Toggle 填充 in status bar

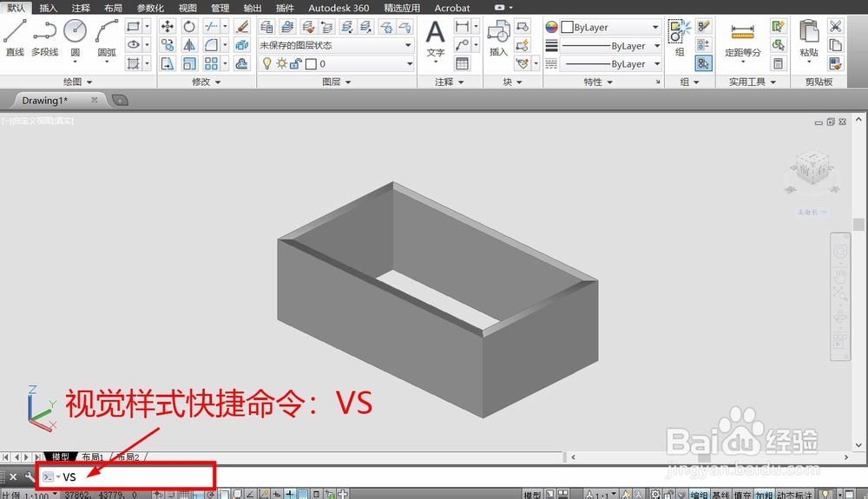coord(742,496)
